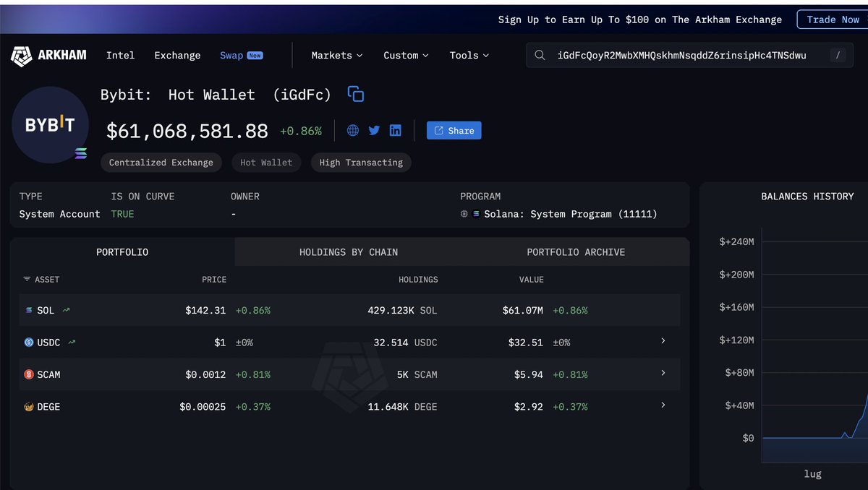
Task: Sort by the ASSET column header
Action: pos(41,279)
